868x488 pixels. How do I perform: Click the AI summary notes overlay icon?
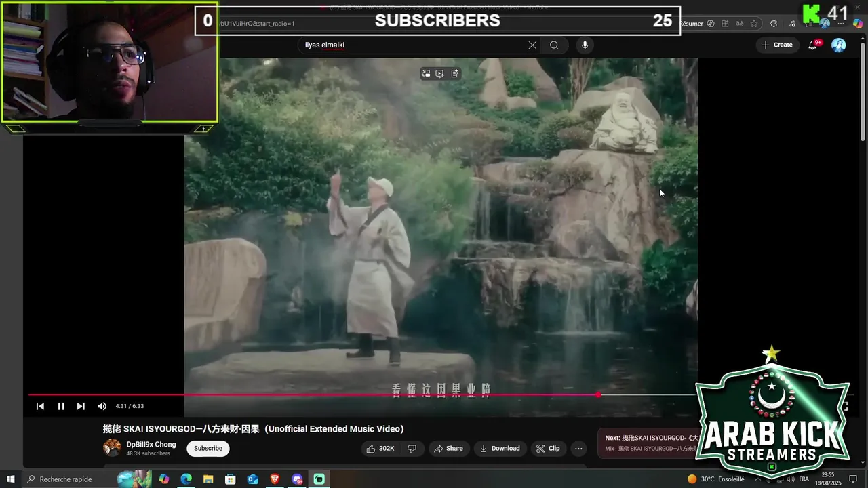(x=455, y=73)
